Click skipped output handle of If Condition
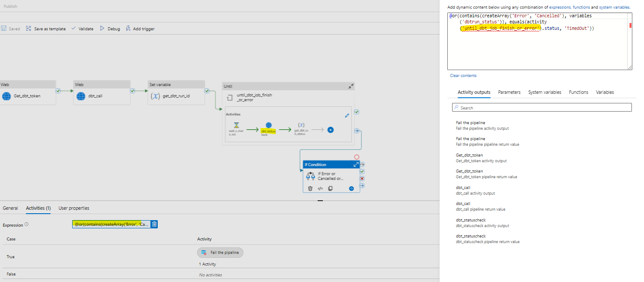Screen dimensions: 644x282 point(362,164)
